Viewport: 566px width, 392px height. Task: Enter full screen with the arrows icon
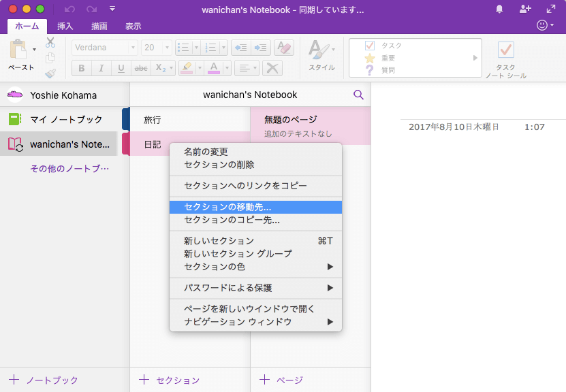click(x=551, y=9)
